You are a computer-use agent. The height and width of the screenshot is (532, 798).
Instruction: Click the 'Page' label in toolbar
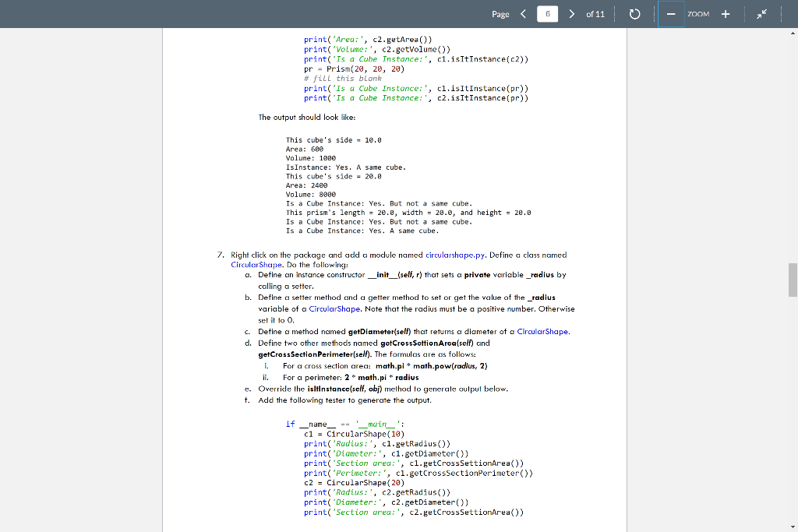500,14
